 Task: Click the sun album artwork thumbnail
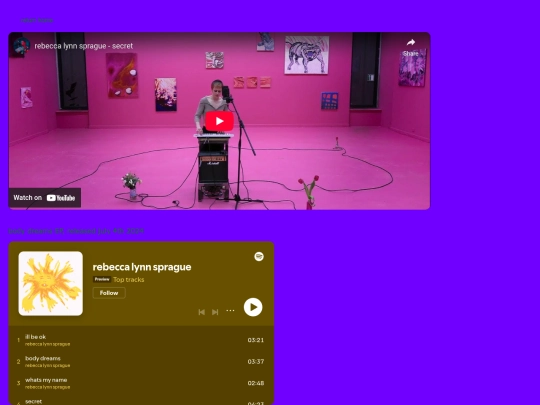point(51,283)
